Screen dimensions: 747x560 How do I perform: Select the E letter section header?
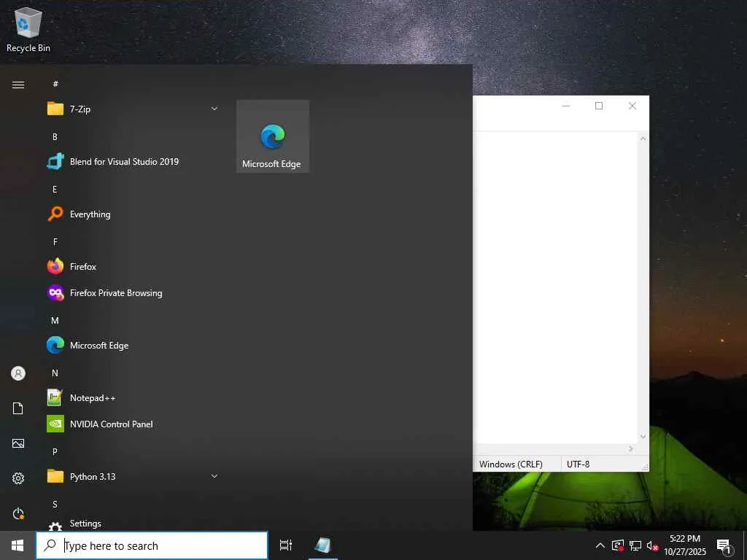point(55,189)
